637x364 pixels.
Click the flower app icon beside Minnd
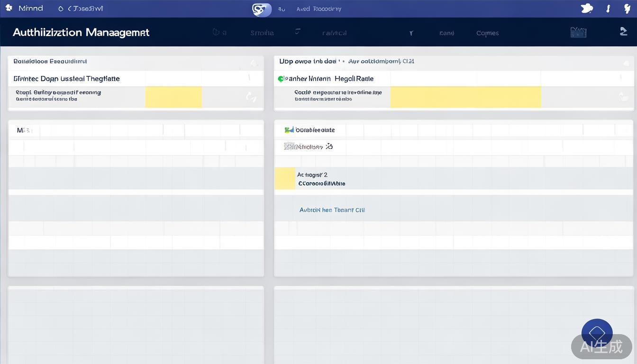point(9,9)
